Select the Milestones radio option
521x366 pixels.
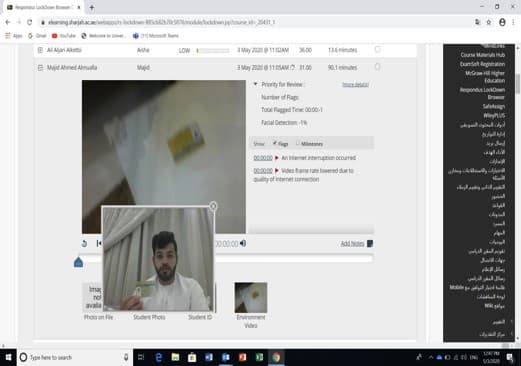pos(297,144)
